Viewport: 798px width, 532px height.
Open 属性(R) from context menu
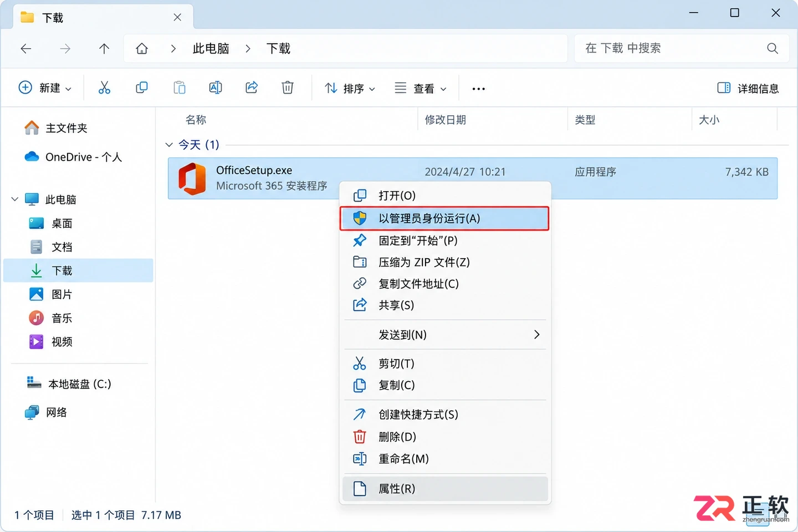point(445,489)
